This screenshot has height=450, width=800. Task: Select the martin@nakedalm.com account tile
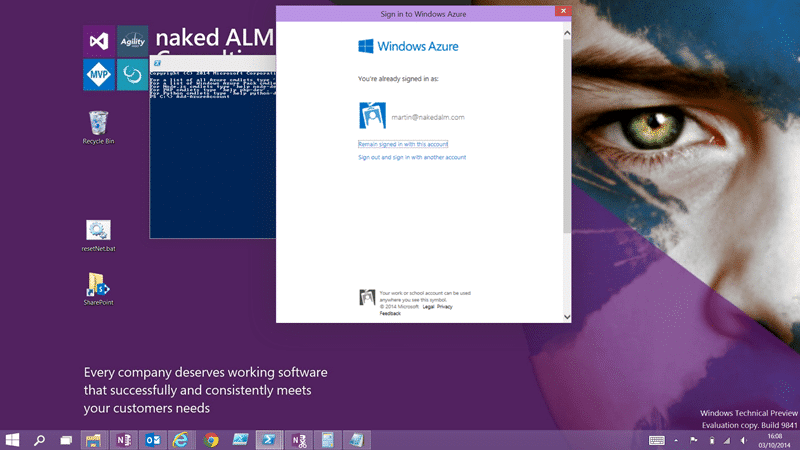[x=412, y=116]
